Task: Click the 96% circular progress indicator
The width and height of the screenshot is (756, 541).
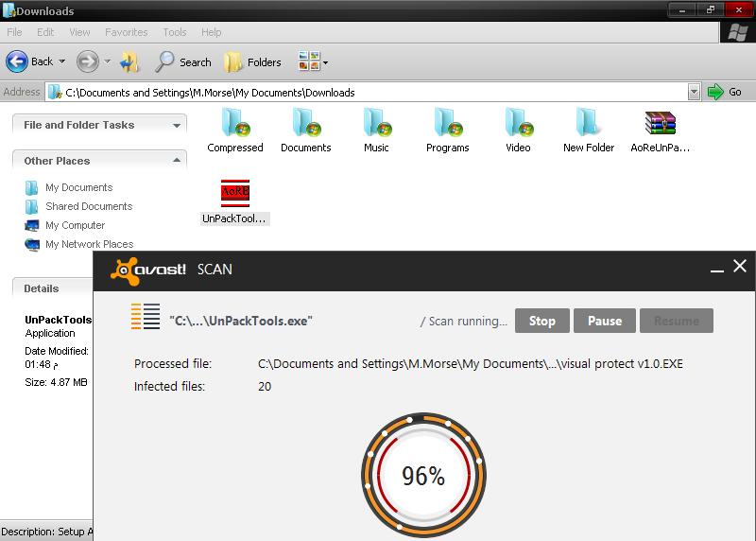Action: tap(423, 475)
